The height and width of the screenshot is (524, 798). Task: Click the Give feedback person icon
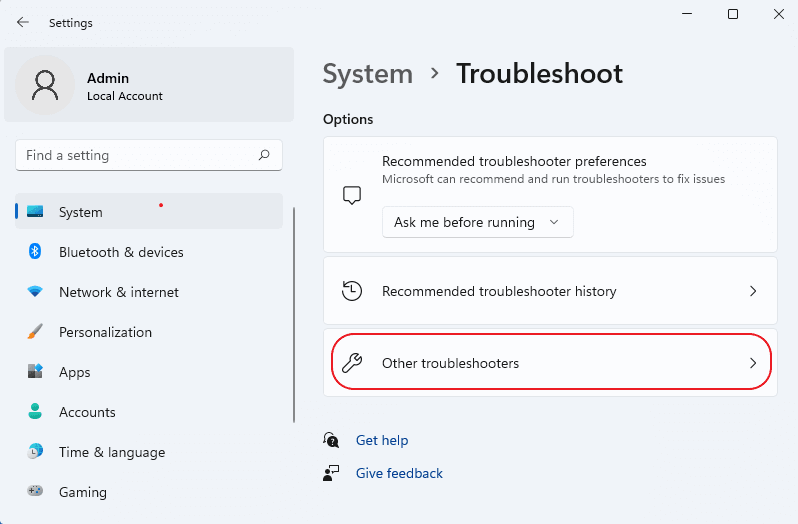(331, 473)
